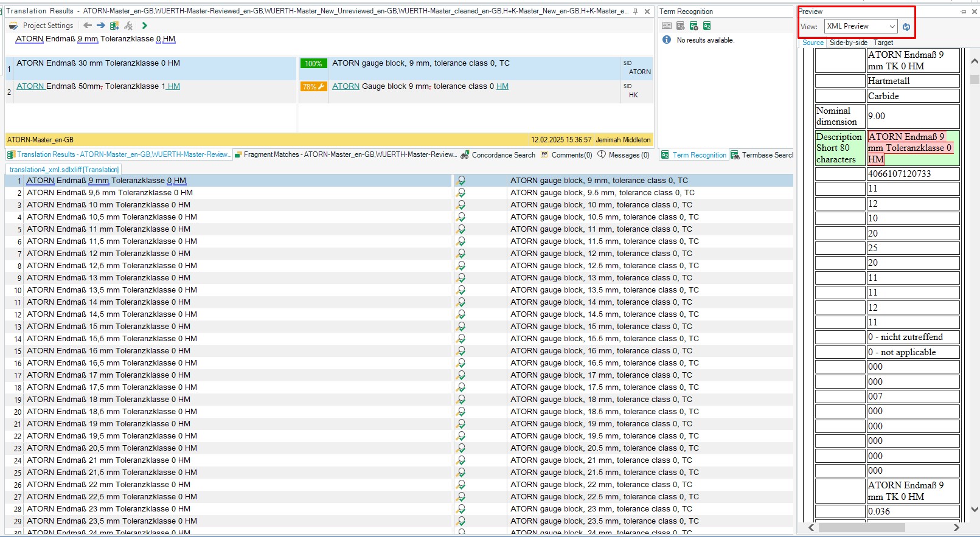Open Project Settings in Translation Results toolbar
This screenshot has width=980, height=537.
click(41, 26)
